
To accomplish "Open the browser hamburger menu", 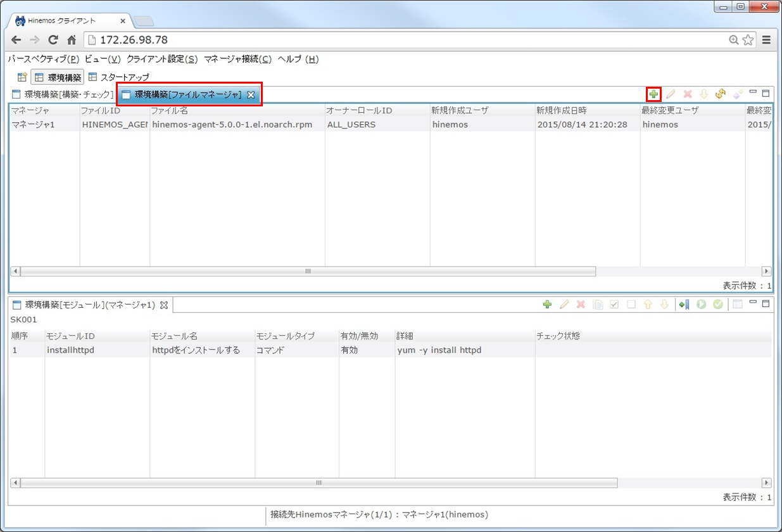I will pyautogui.click(x=766, y=39).
